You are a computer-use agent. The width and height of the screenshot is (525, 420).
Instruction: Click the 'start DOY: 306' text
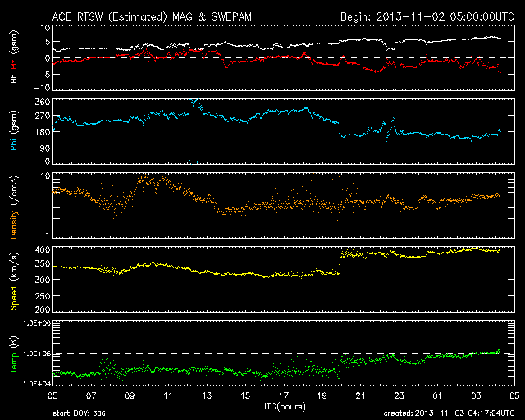click(x=79, y=413)
